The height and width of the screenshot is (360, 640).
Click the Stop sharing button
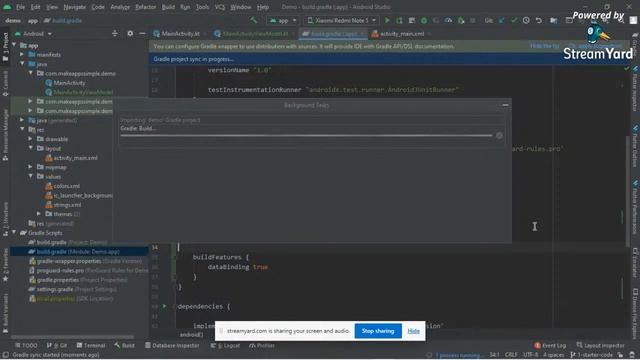378,331
